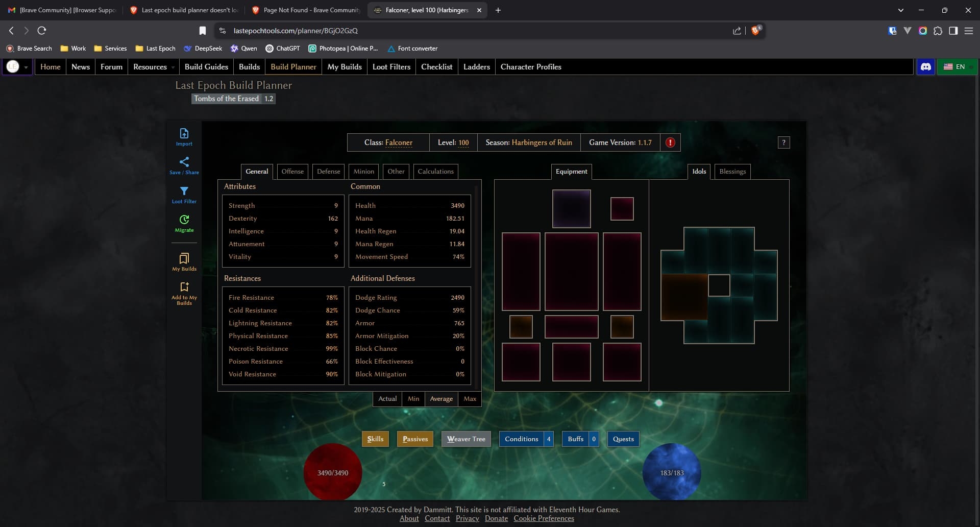Click the Donate link in the footer
Image resolution: width=980 pixels, height=527 pixels.
coord(496,518)
